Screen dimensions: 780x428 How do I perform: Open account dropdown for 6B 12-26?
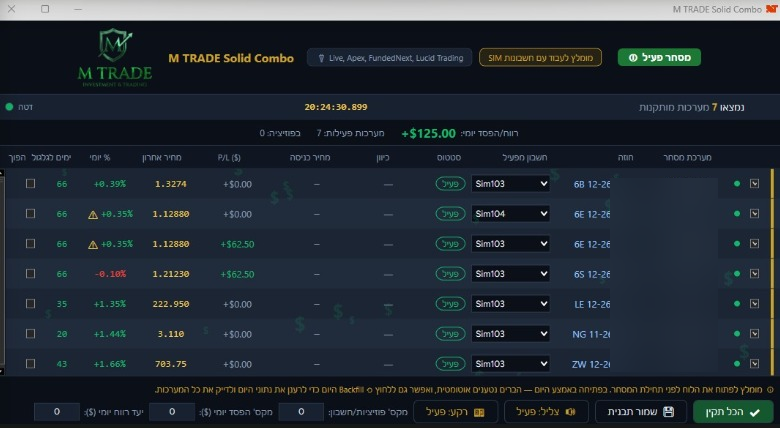(510, 184)
